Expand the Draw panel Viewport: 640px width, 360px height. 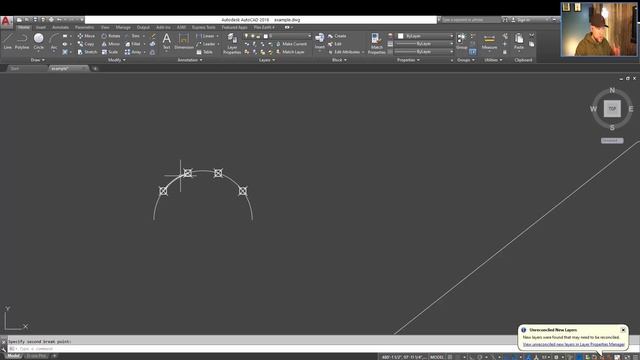[38, 60]
